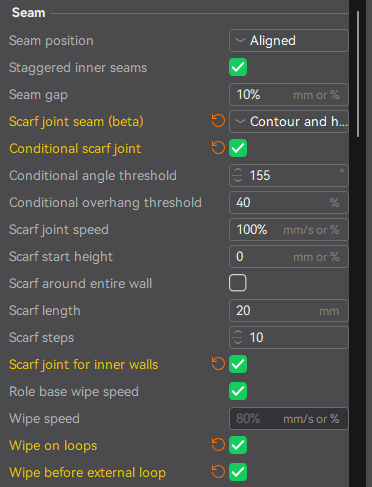Screen dimensions: 372x487
Task: Increase Conditional angle threshold with up arrow
Action: [x=238, y=171]
